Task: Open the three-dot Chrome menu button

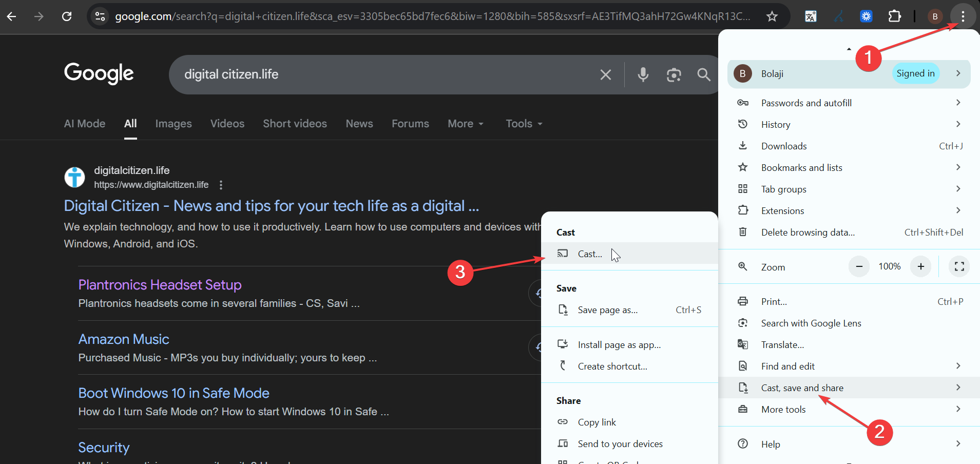Action: (963, 16)
